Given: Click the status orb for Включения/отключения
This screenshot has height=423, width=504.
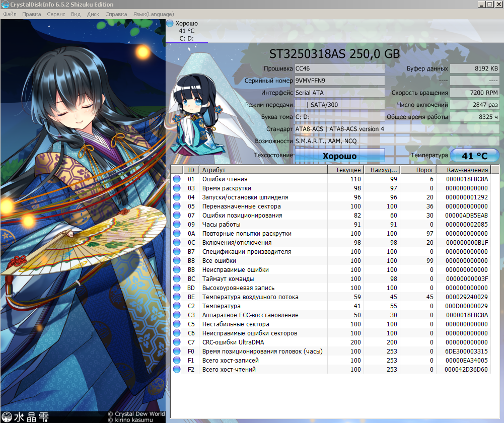Looking at the screenshot, I should (x=176, y=242).
